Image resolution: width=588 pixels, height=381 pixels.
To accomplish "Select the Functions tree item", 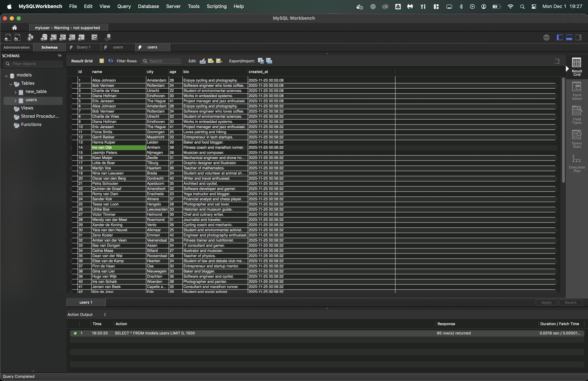I will (x=31, y=125).
